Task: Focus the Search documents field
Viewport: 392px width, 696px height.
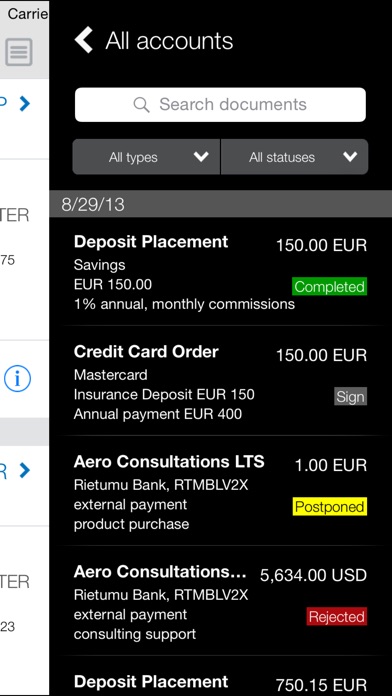Action: click(220, 105)
